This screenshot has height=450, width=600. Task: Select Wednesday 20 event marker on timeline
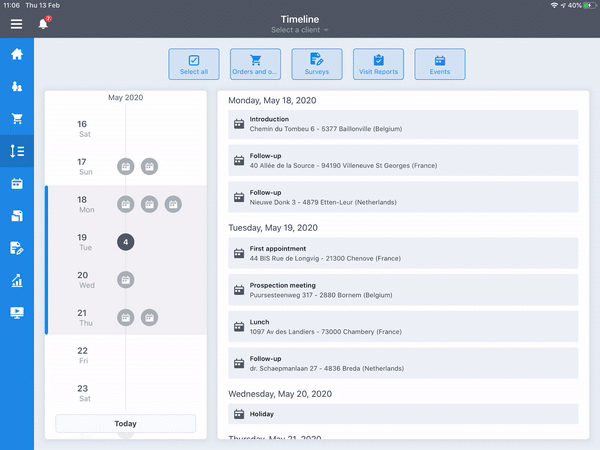click(125, 280)
